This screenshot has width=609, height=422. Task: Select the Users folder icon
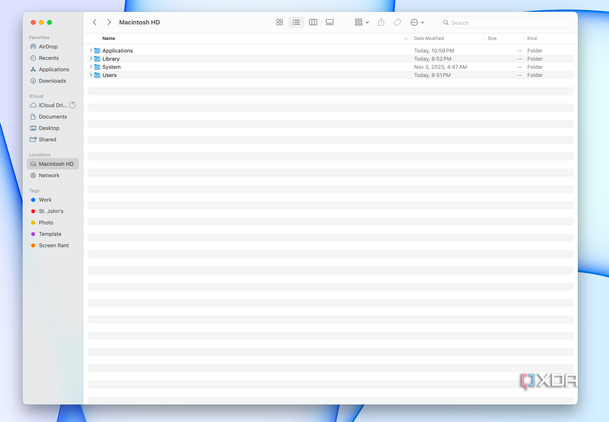(x=97, y=75)
